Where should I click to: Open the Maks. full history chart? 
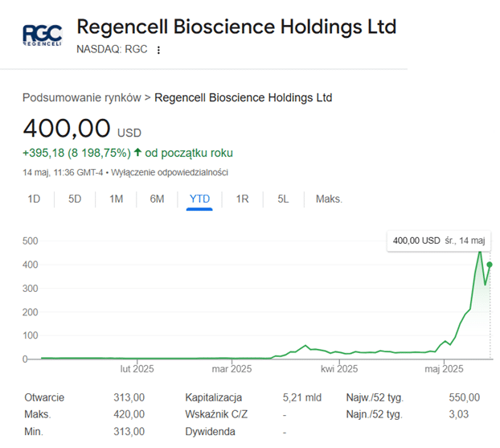coord(329,199)
